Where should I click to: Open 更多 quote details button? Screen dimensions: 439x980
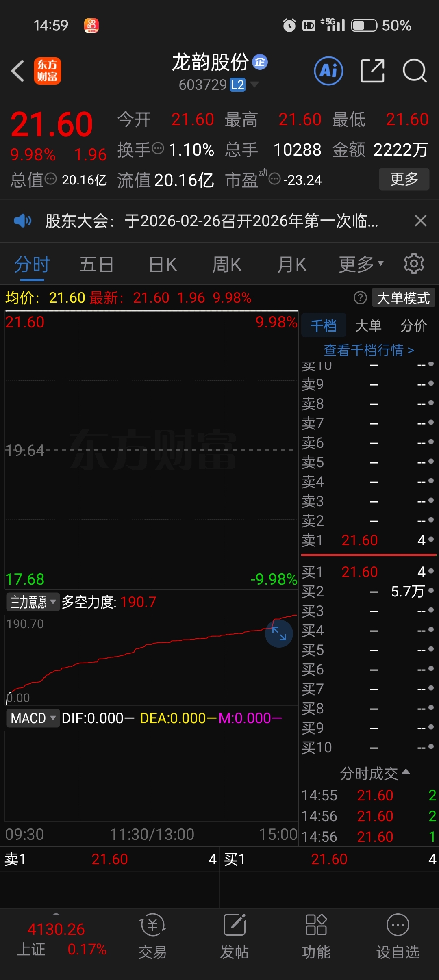coord(404,179)
